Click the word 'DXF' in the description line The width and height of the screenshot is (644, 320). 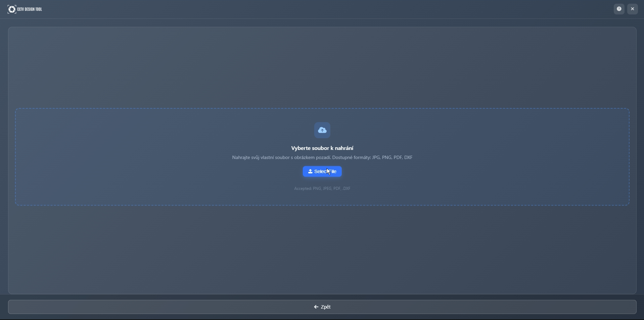pyautogui.click(x=408, y=158)
